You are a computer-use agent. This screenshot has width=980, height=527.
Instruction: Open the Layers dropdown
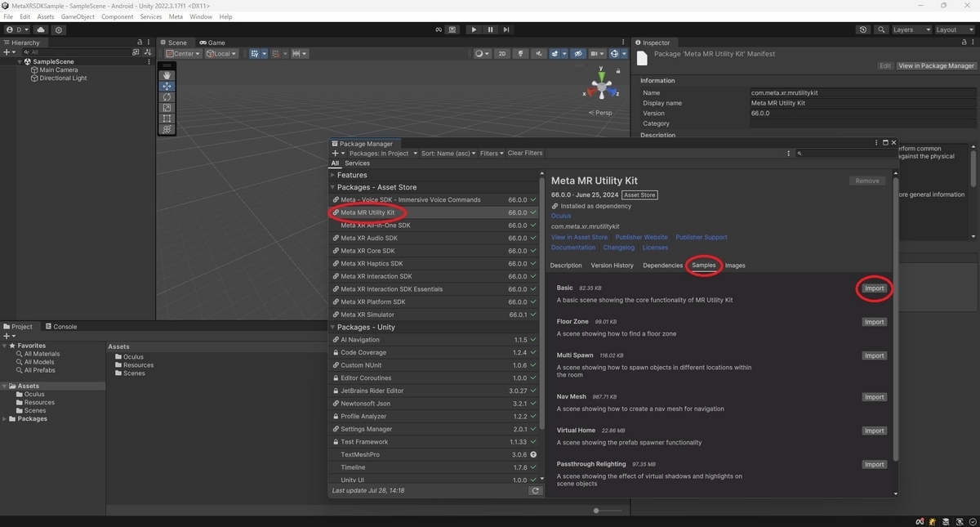(x=911, y=29)
